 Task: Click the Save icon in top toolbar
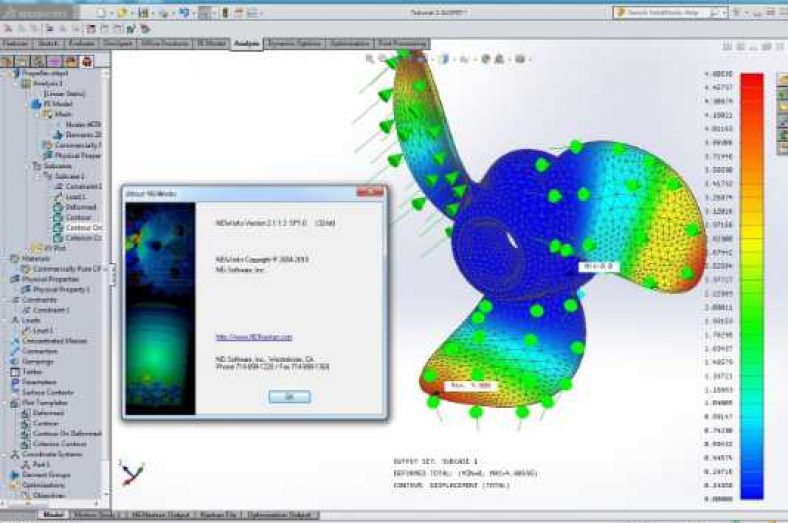144,13
